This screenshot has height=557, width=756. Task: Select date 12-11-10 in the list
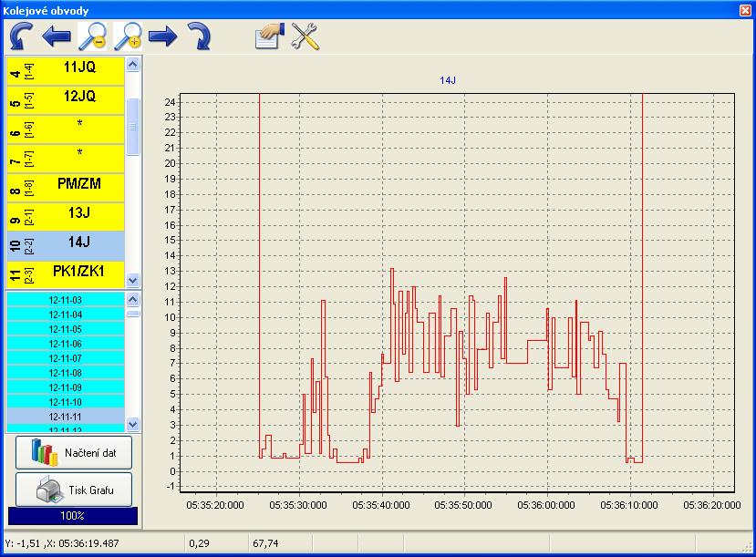coord(66,402)
